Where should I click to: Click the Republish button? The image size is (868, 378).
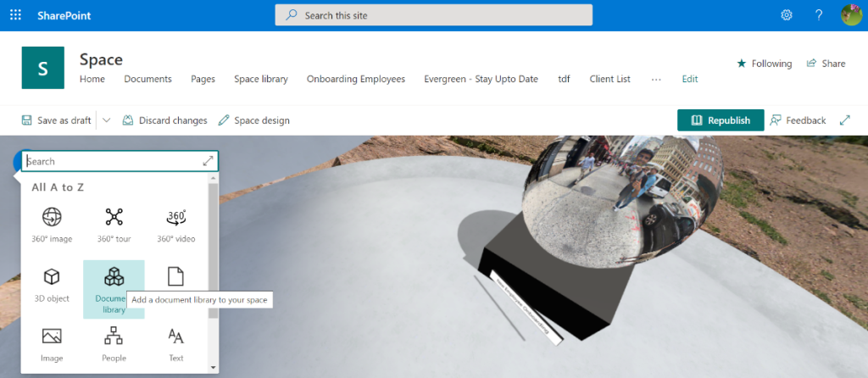(721, 120)
